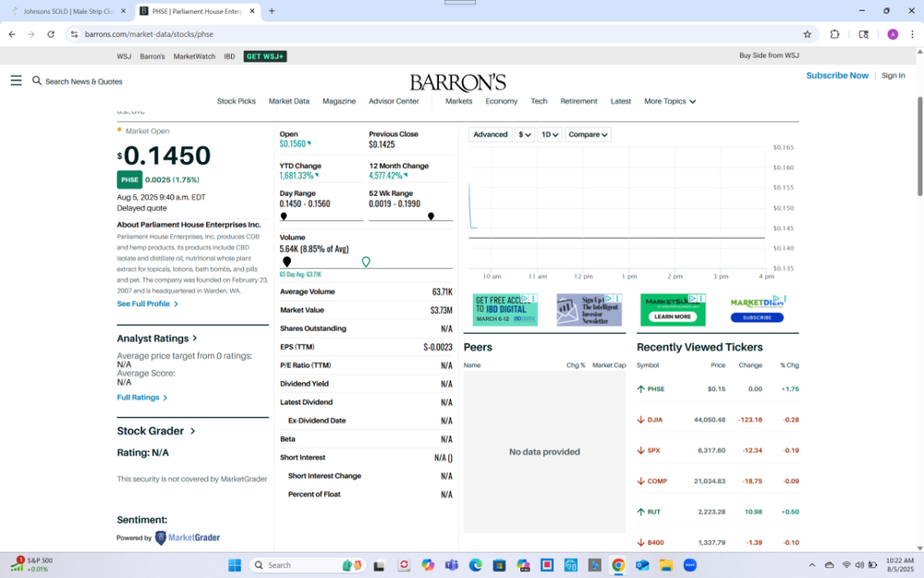
Task: Click the 65 Day Avg volume marker
Action: coord(366,263)
